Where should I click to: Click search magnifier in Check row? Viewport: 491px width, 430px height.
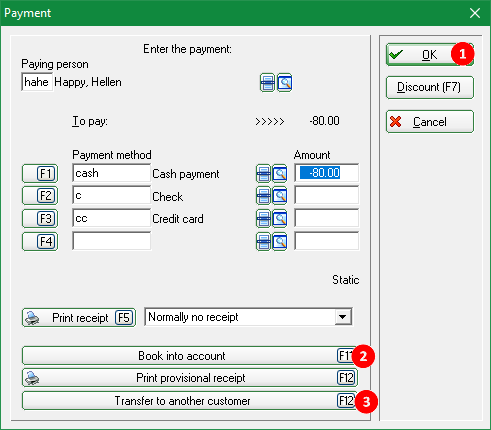(x=280, y=196)
